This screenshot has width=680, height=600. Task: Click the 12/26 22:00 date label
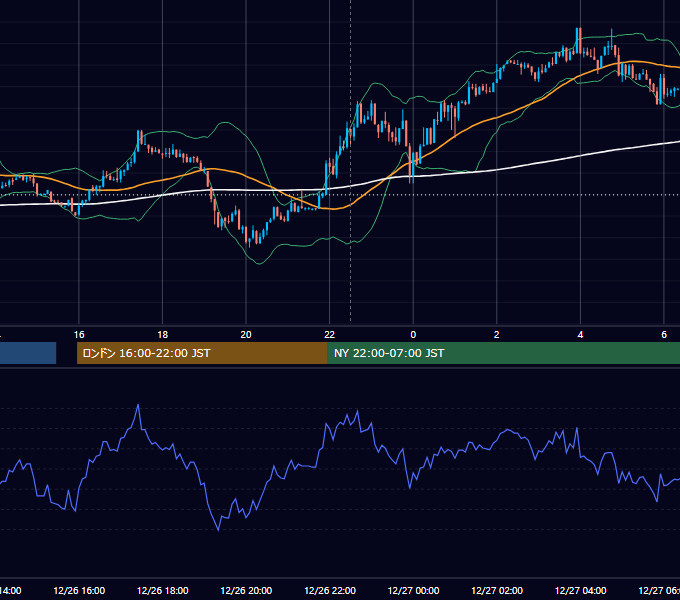pyautogui.click(x=330, y=590)
